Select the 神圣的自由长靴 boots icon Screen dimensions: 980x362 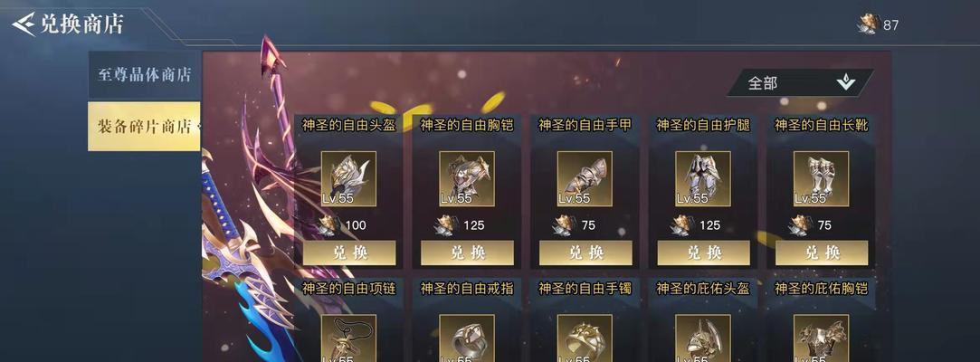[822, 179]
